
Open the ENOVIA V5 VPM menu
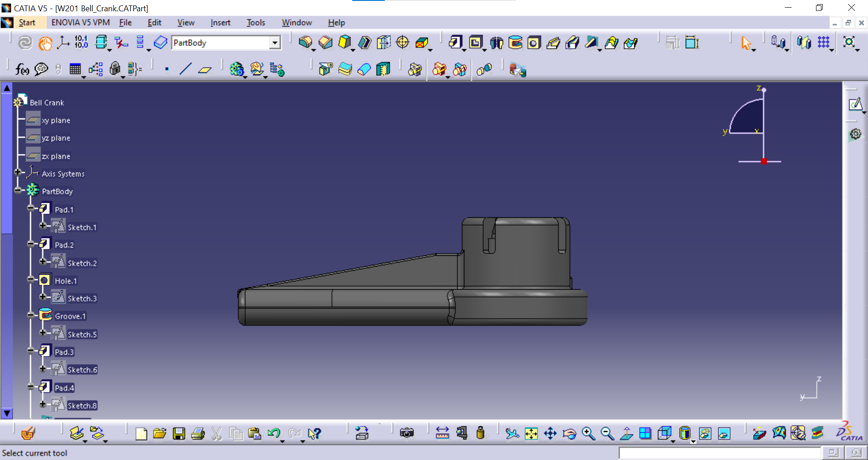(x=80, y=23)
